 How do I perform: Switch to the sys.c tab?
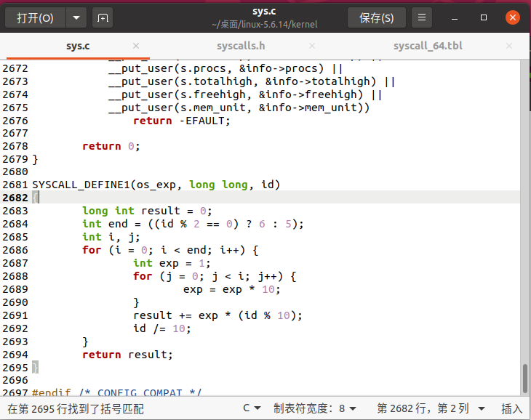[x=78, y=46]
